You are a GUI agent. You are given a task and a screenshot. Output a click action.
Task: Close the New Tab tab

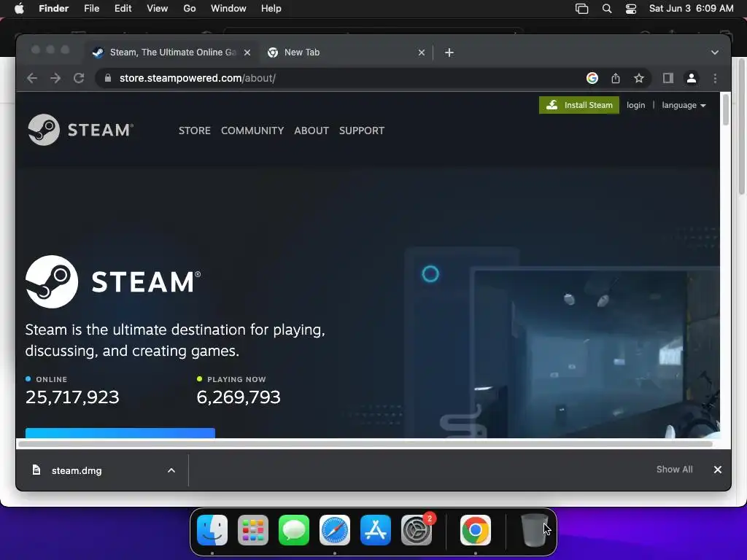(x=421, y=52)
